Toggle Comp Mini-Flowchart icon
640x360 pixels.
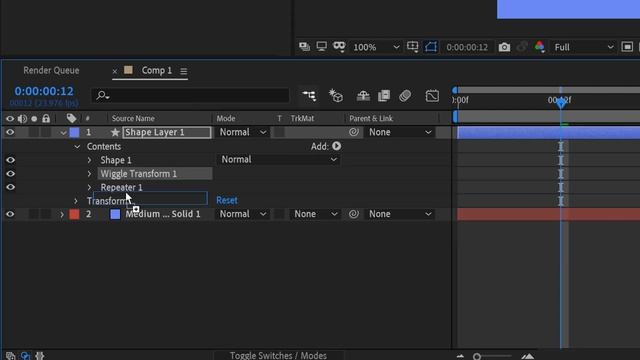tap(309, 96)
